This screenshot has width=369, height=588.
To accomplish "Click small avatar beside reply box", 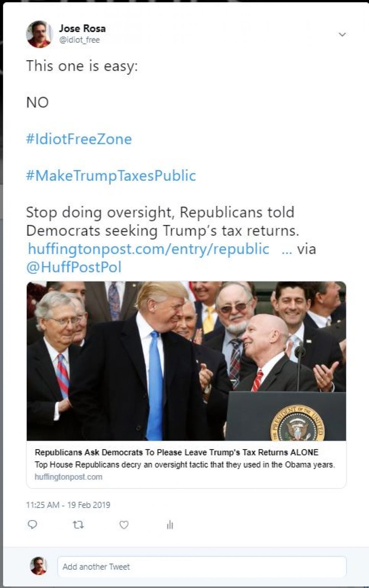I will [39, 566].
